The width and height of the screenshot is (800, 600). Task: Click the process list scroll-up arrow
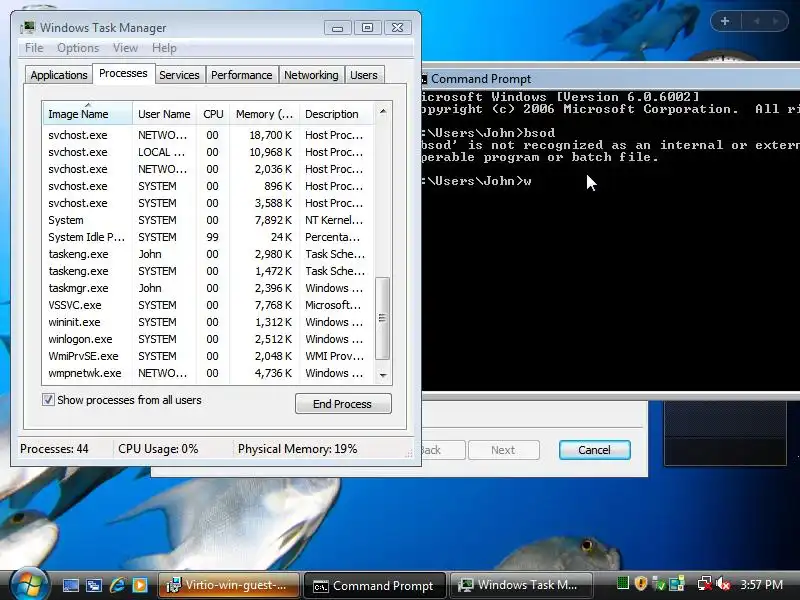point(383,111)
